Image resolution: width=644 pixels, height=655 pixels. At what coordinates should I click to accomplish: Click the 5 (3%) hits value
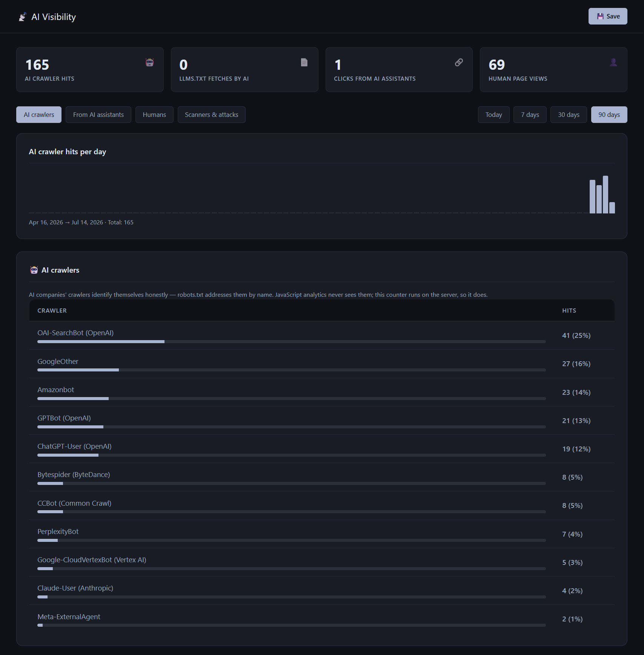tap(572, 563)
